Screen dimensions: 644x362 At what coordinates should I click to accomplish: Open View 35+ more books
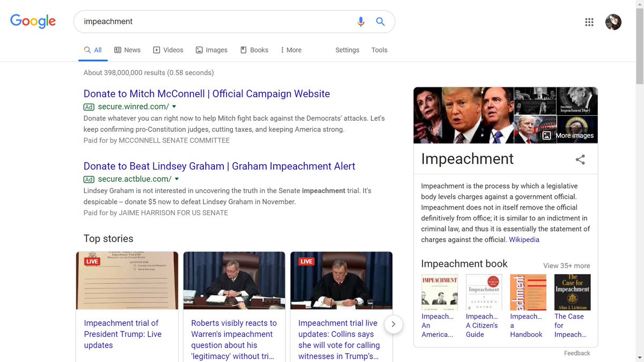(567, 265)
